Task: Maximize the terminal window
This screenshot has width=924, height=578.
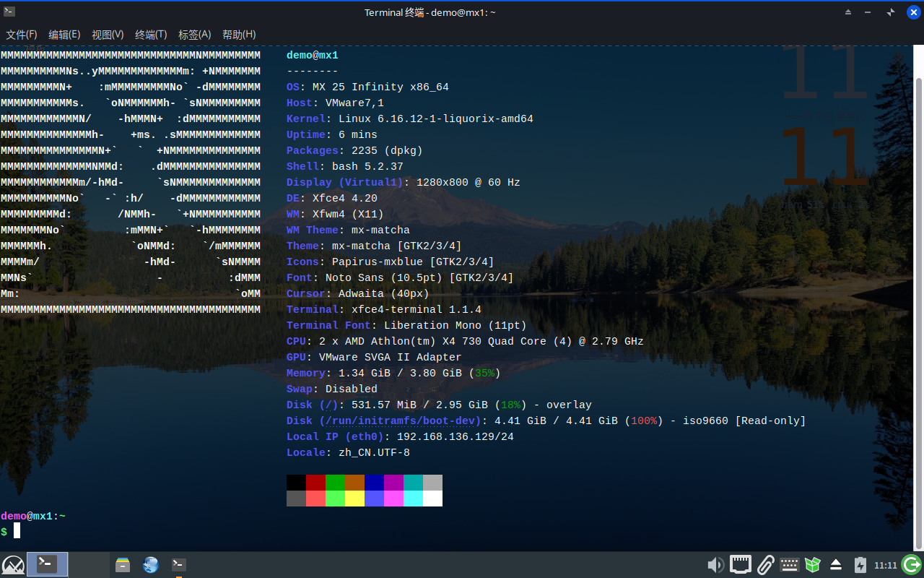Action: coord(891,12)
